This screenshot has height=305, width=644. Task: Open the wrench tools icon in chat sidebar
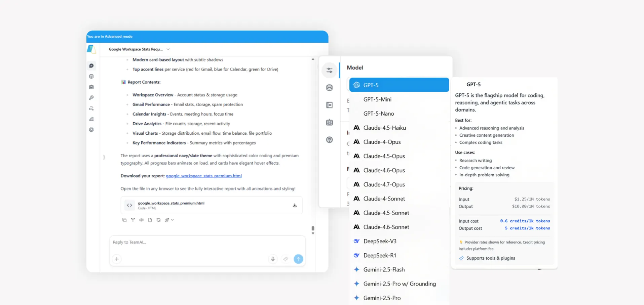(91, 98)
